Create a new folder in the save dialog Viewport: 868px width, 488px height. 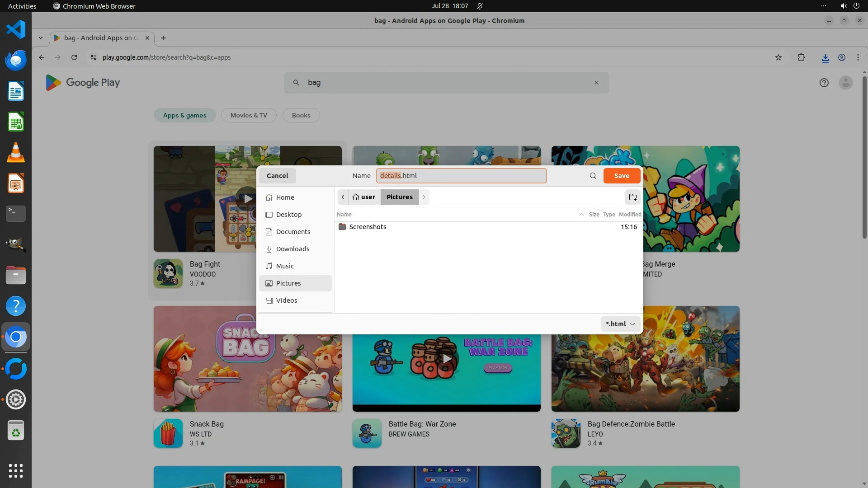(632, 197)
